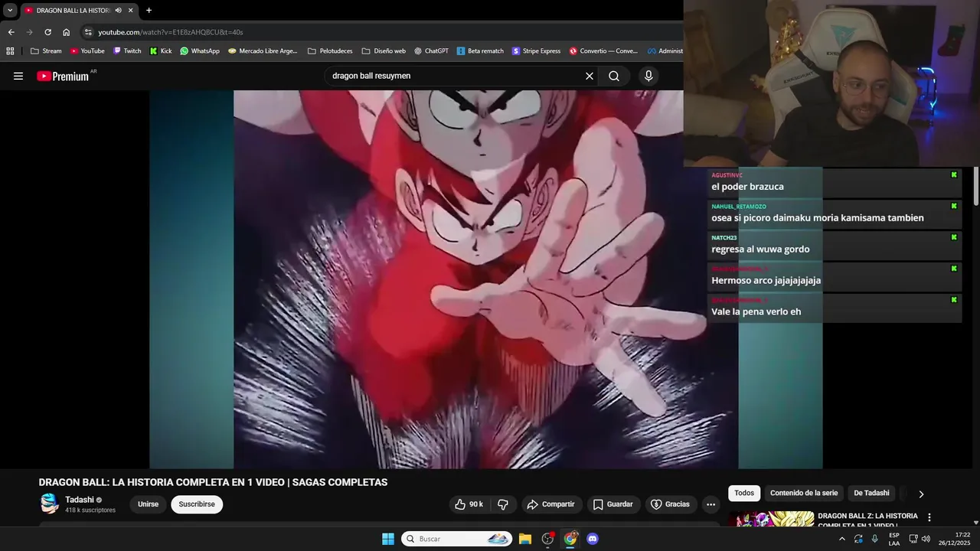Open the Stripe Express bookmark
The height and width of the screenshot is (551, 980).
[536, 51]
